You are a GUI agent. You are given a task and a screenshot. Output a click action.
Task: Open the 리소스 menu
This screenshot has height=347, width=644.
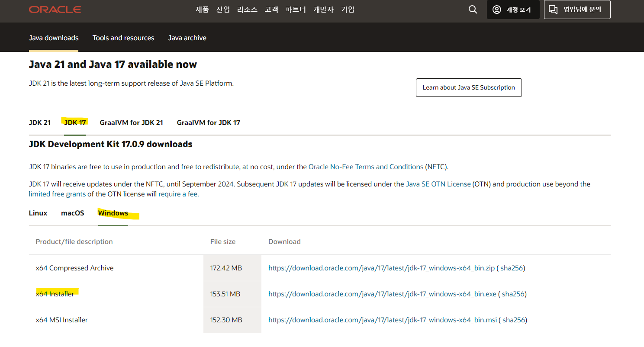point(248,10)
